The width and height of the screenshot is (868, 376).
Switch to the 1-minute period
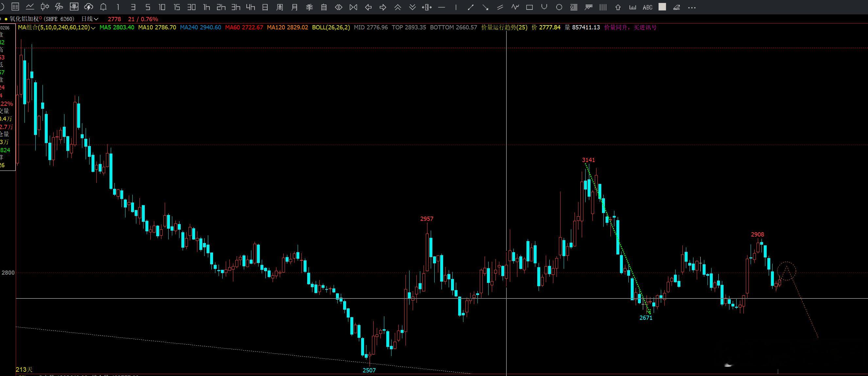pos(118,7)
